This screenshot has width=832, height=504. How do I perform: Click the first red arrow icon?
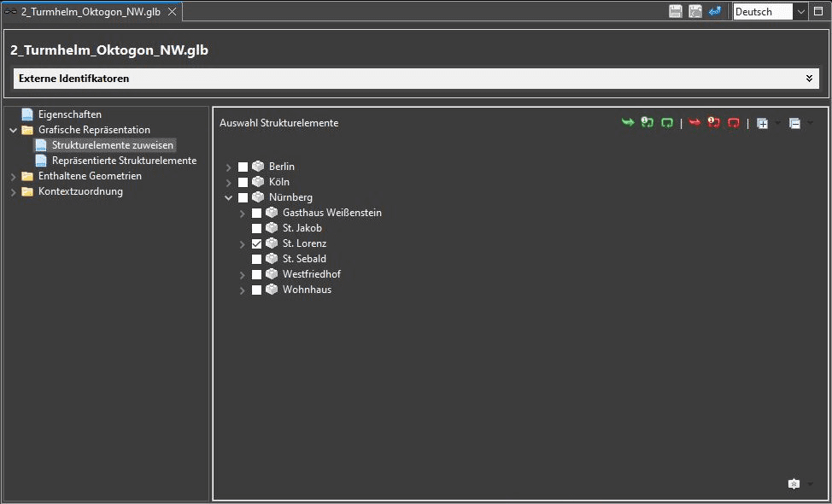(x=694, y=123)
